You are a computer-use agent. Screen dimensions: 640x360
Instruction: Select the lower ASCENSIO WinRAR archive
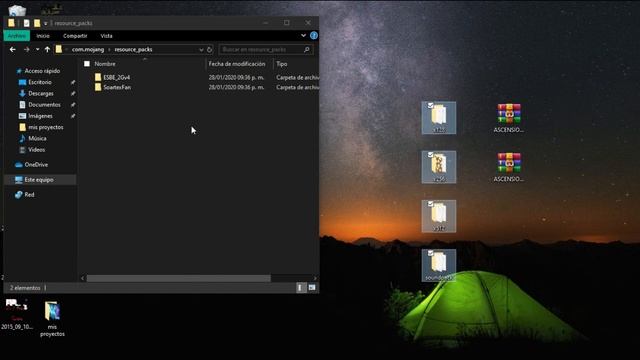click(509, 167)
